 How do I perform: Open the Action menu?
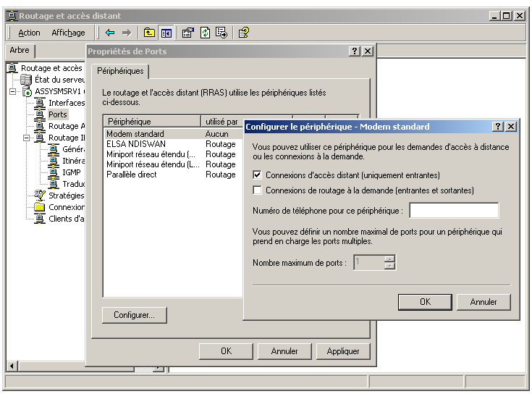coord(29,33)
